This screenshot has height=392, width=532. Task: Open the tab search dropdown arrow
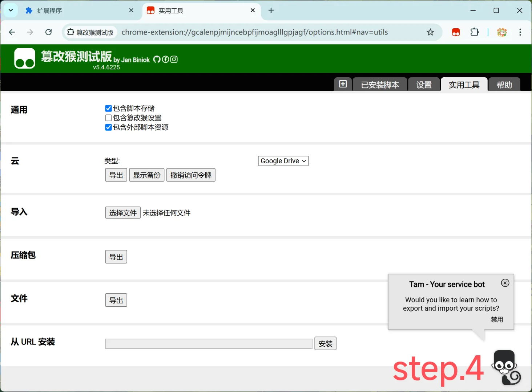11,10
